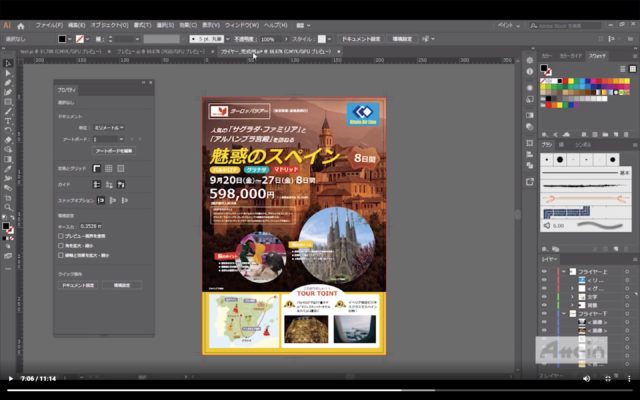This screenshot has height=400, width=640.
Task: Collapse the フライヤー上 layer
Action: point(564,271)
